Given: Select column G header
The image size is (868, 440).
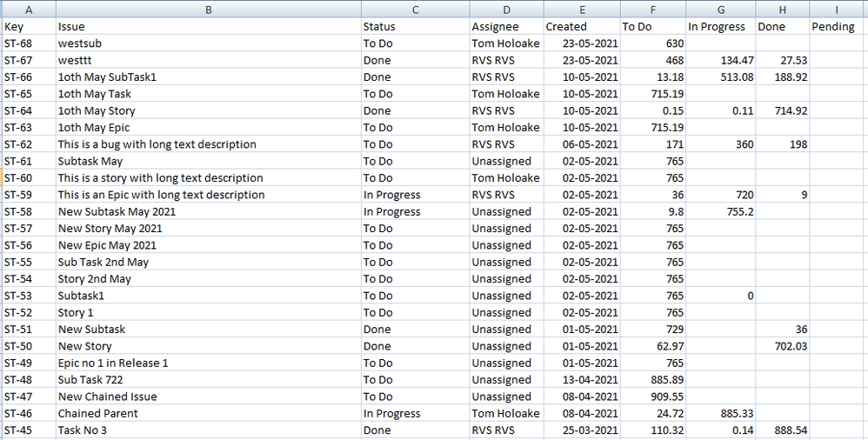Looking at the screenshot, I should pos(721,10).
